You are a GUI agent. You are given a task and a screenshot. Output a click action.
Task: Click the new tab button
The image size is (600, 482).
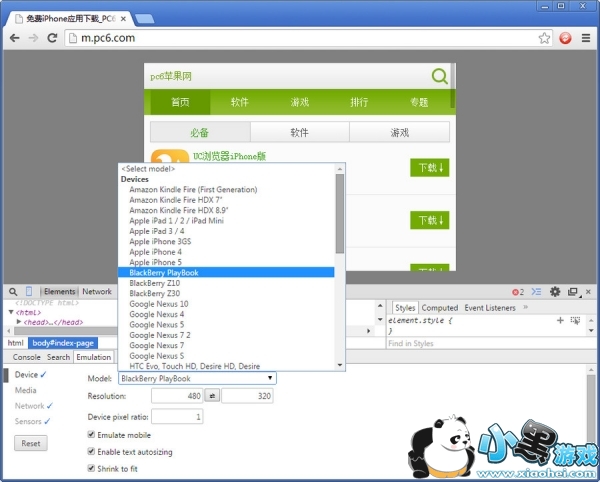[x=145, y=18]
